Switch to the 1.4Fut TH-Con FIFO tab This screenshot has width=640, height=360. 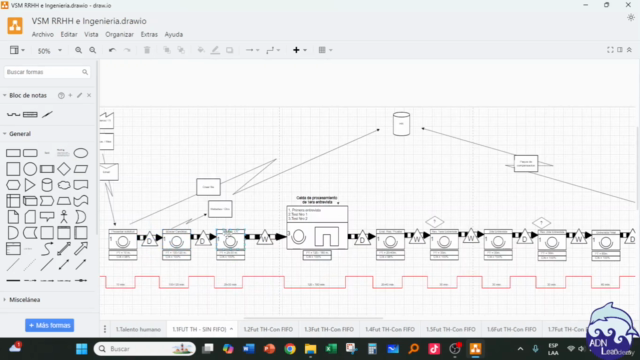click(390, 329)
